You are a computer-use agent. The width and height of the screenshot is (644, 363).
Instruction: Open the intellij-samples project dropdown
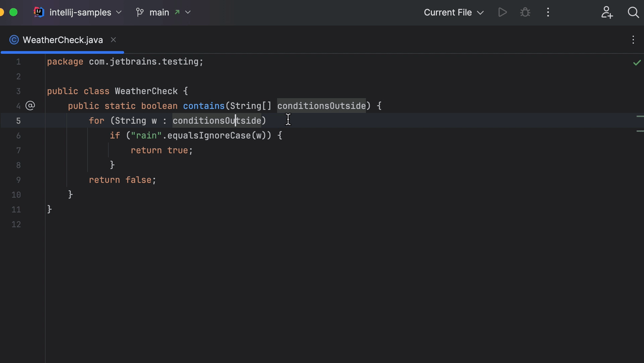coord(118,12)
